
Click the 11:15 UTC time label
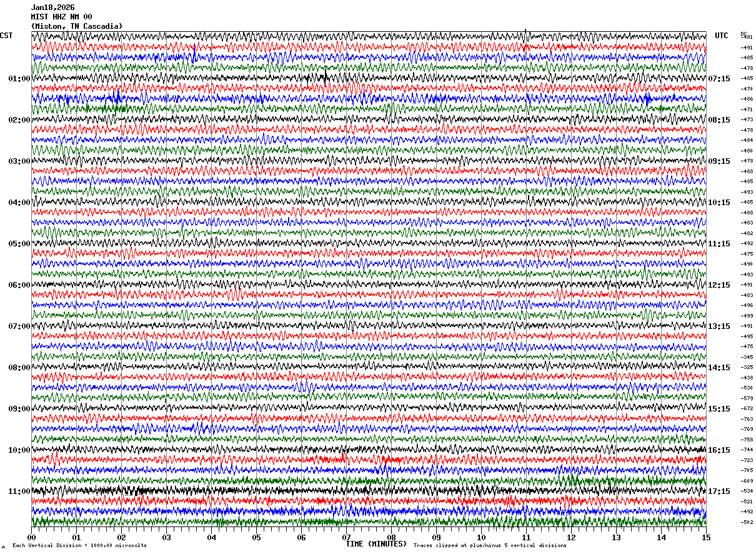click(719, 244)
